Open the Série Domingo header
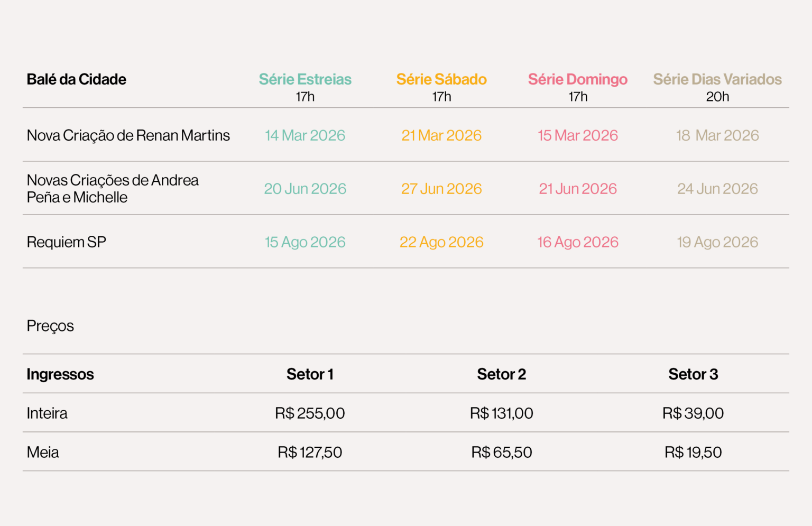 (578, 79)
